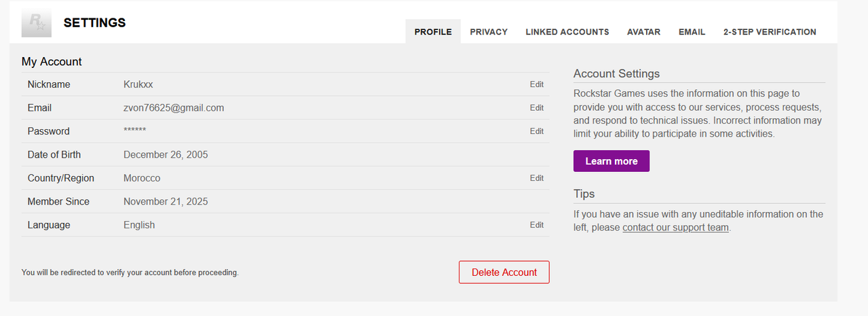Open the Linked Accounts tab
Image resolution: width=868 pixels, height=316 pixels.
pos(567,32)
